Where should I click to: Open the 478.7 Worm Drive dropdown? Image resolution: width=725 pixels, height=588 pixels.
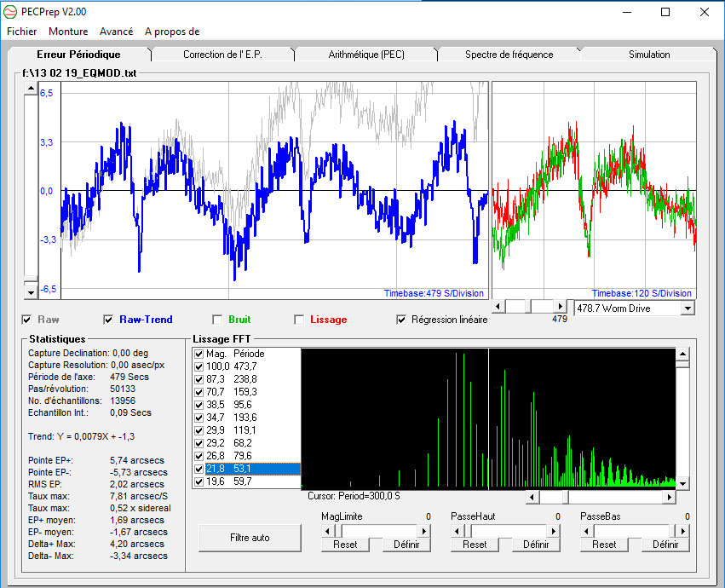tap(688, 308)
